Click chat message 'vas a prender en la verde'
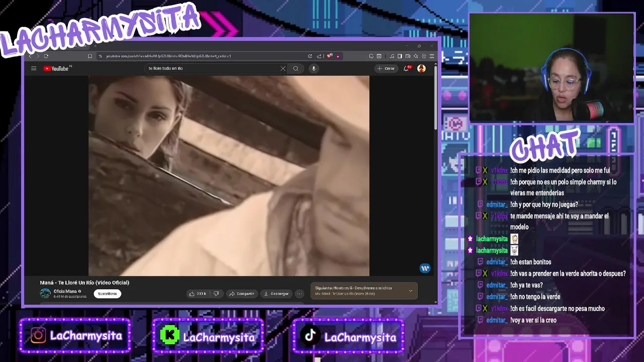 [568, 274]
